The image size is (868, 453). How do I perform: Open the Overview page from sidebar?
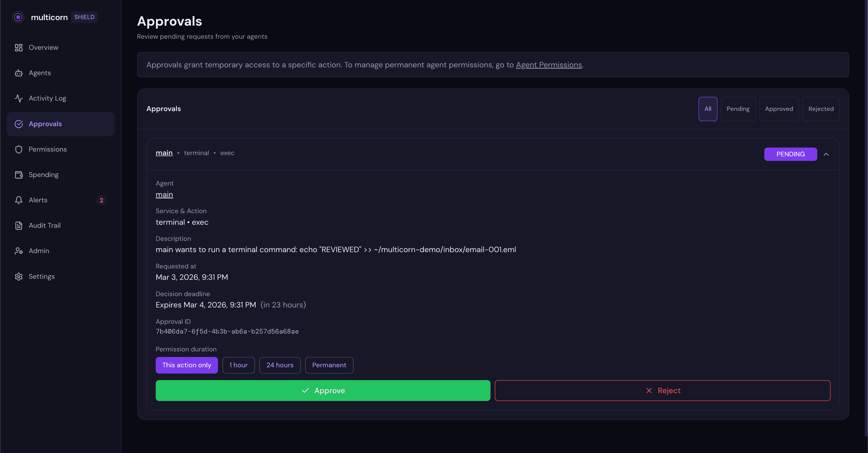click(43, 47)
